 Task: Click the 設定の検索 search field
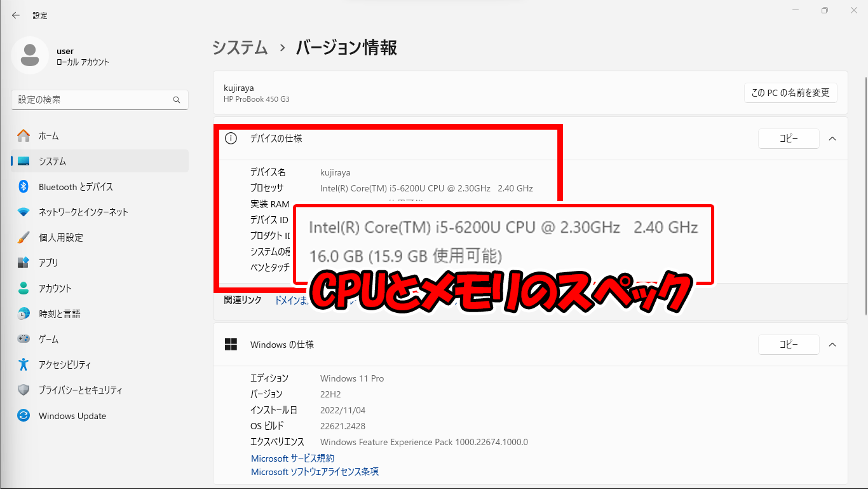92,100
